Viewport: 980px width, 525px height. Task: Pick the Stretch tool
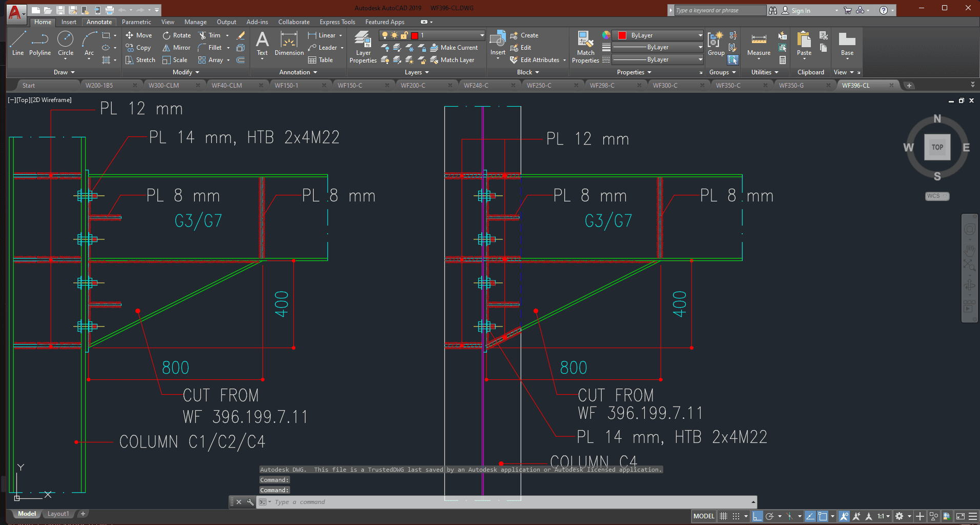(x=140, y=60)
